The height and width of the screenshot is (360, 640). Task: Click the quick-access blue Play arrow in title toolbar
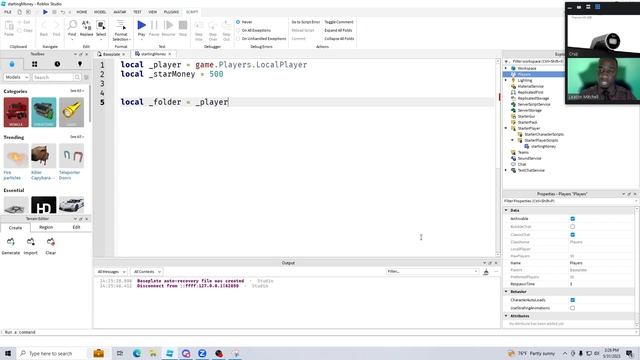tap(45, 12)
